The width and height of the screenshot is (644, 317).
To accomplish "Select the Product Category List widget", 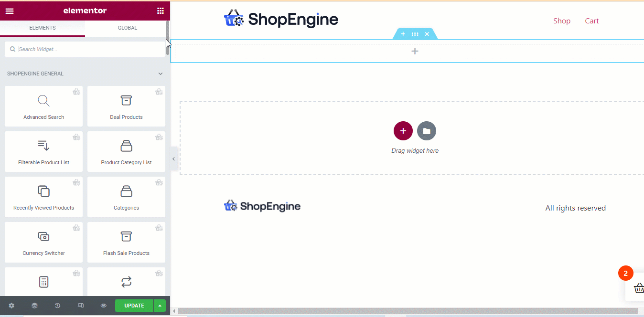I will pyautogui.click(x=126, y=151).
